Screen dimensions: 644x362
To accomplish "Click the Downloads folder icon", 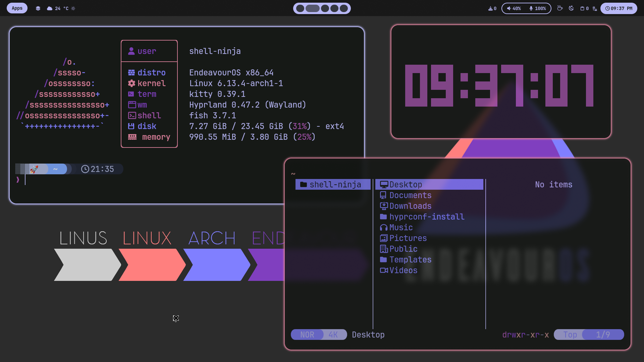I will 384,206.
